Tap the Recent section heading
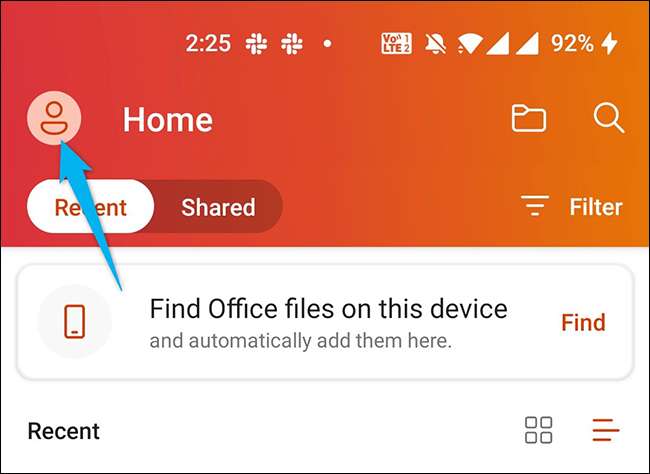650x474 pixels. tap(63, 431)
